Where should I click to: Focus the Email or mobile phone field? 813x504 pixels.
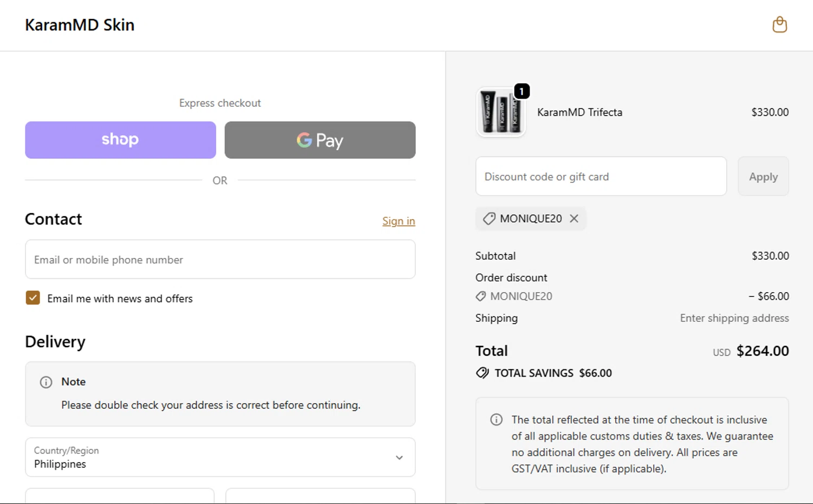coord(220,260)
